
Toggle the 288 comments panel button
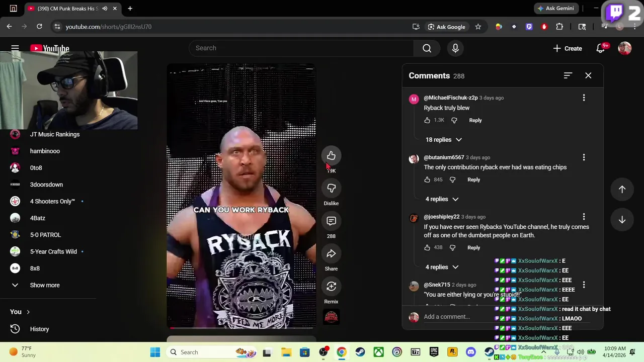(x=331, y=221)
